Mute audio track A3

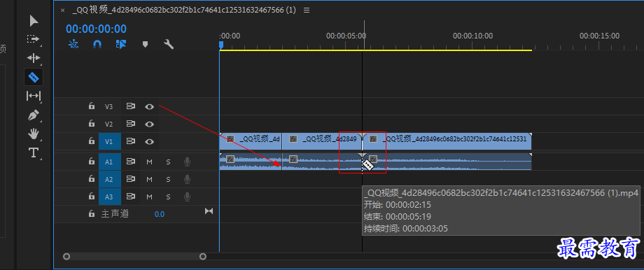[150, 197]
